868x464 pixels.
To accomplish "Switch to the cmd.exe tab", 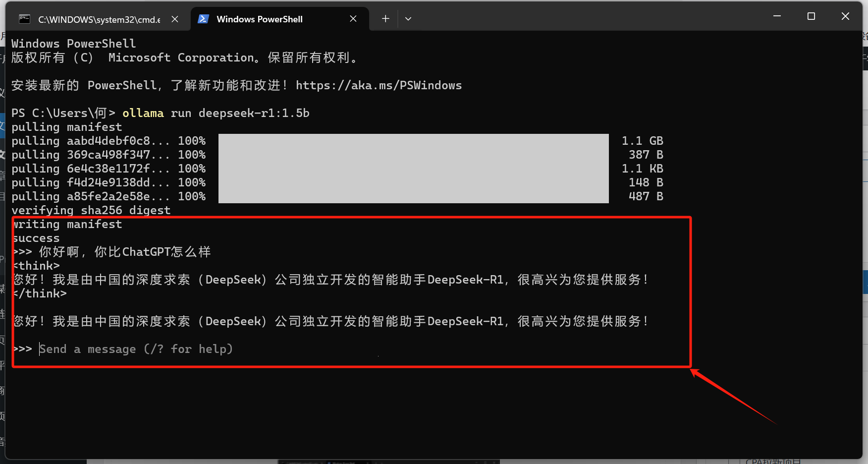I will pos(98,19).
